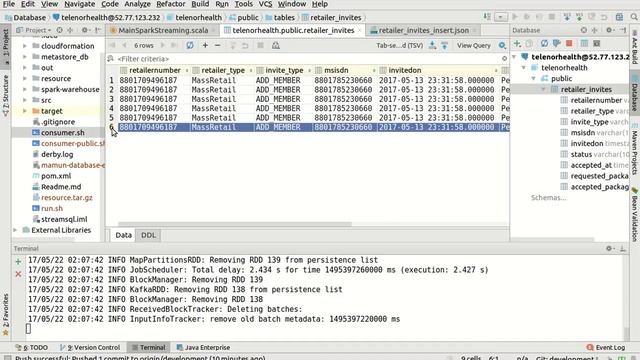Expand External Libraries node
The image size is (640, 360).
15,230
